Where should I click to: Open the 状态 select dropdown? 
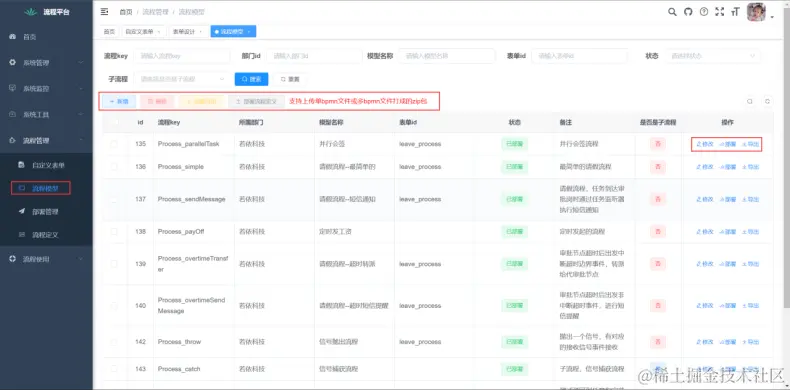tap(712, 56)
